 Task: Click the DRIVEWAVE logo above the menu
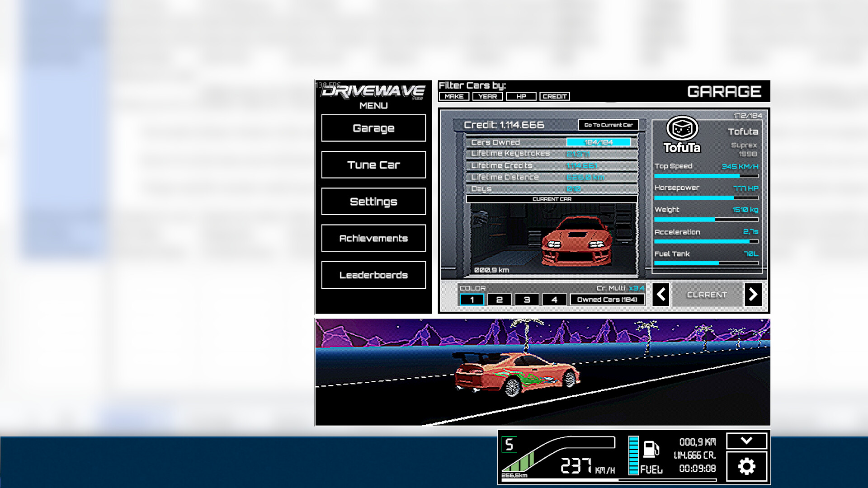pyautogui.click(x=373, y=91)
